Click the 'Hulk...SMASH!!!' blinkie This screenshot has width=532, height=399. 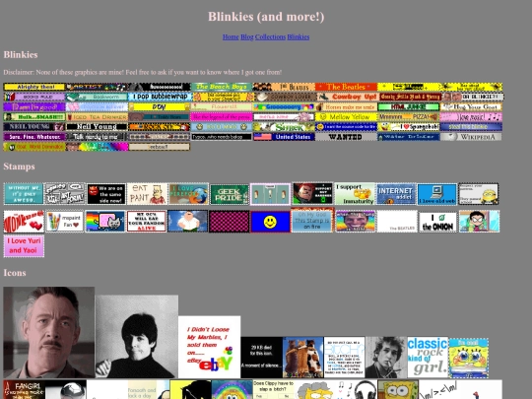(x=34, y=117)
